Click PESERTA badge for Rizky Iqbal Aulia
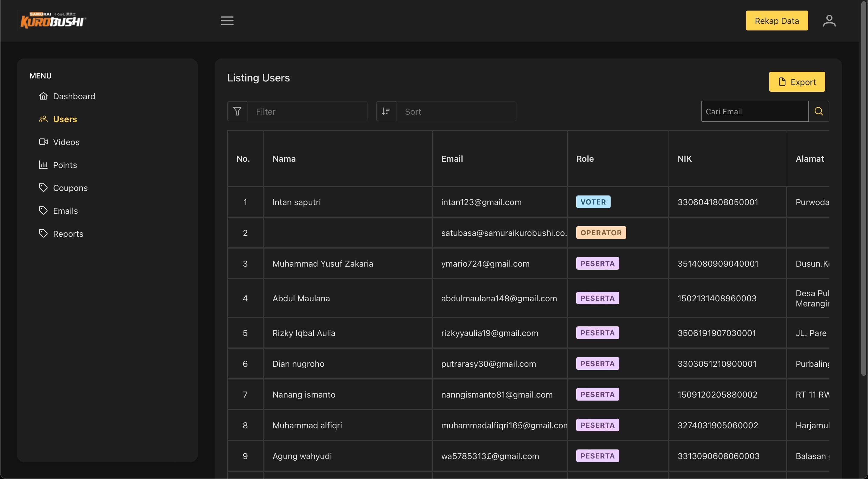The height and width of the screenshot is (479, 868). point(597,333)
